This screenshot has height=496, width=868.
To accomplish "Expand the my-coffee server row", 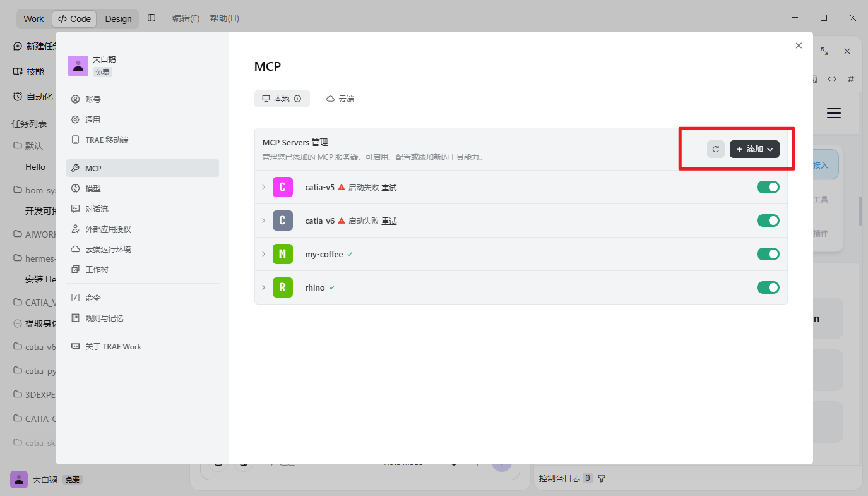I will 264,254.
